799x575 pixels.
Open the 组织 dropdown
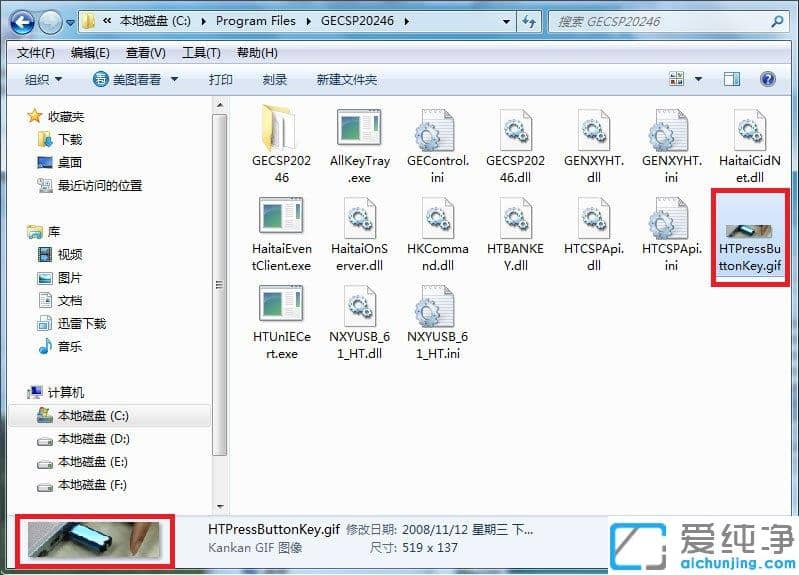43,80
